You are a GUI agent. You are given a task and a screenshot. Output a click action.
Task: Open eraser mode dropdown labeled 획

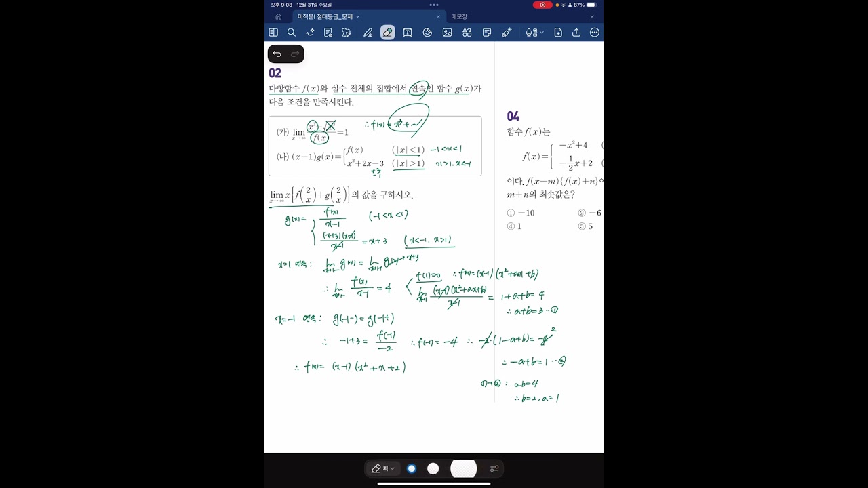pyautogui.click(x=383, y=468)
